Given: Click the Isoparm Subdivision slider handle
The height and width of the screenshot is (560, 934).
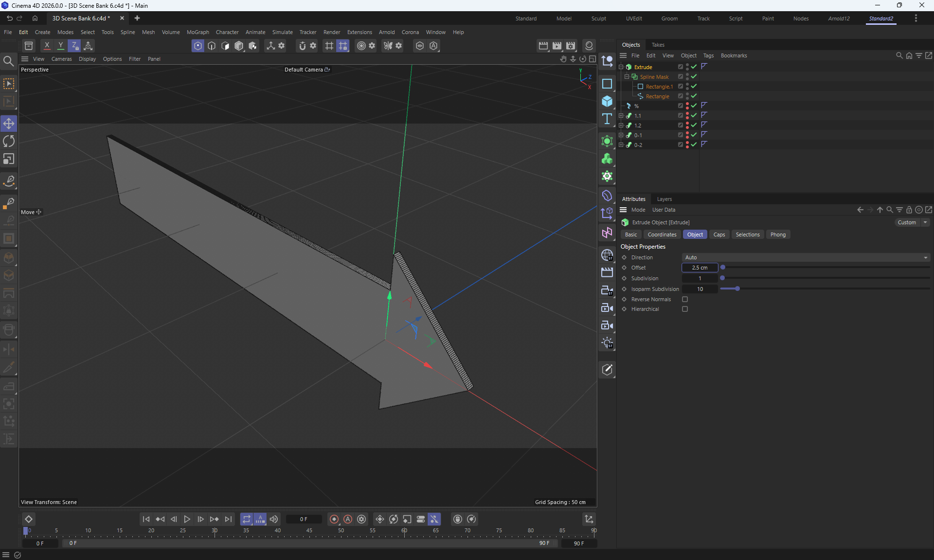Looking at the screenshot, I should coord(737,289).
